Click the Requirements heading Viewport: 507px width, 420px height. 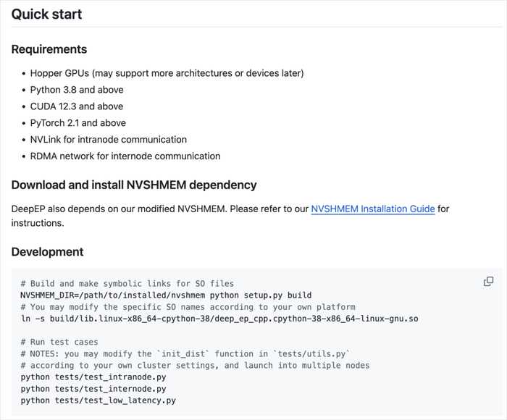tap(49, 49)
